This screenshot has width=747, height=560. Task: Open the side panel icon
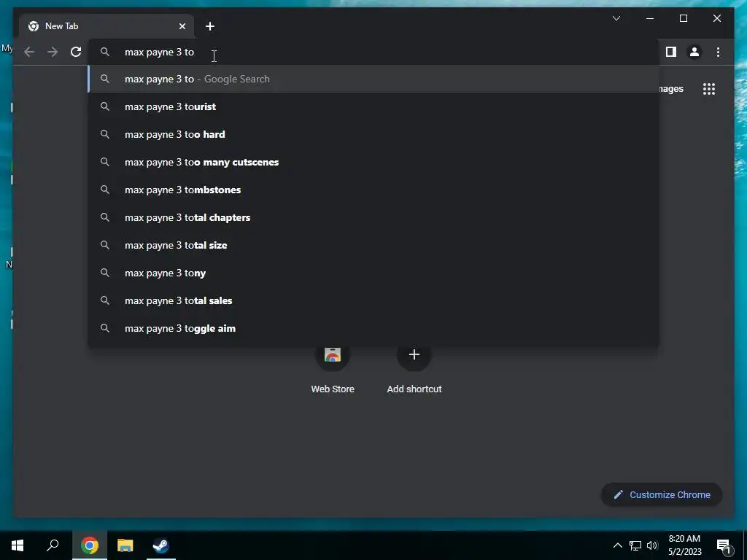coord(671,52)
